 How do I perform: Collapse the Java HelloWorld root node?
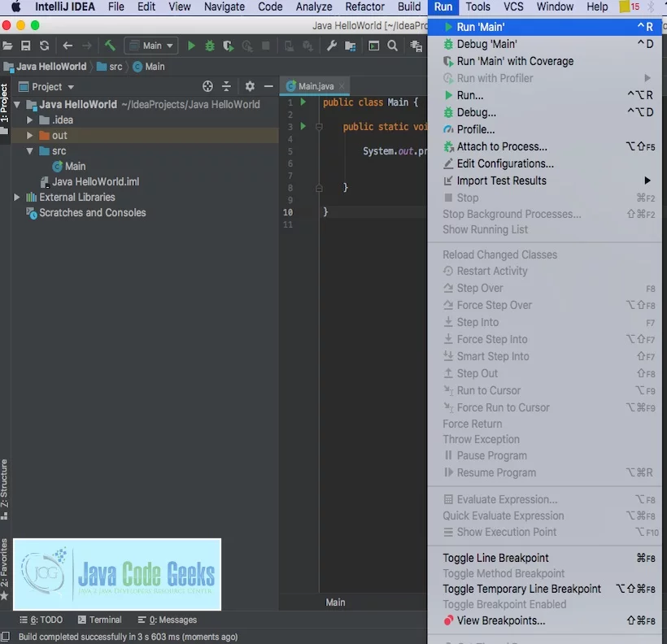tap(17, 104)
